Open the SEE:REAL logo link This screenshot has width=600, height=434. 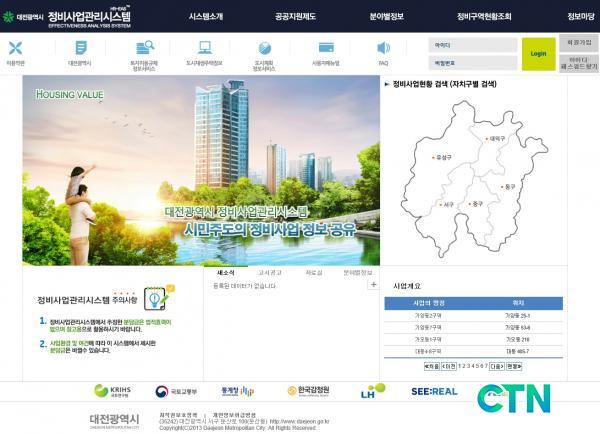434,391
